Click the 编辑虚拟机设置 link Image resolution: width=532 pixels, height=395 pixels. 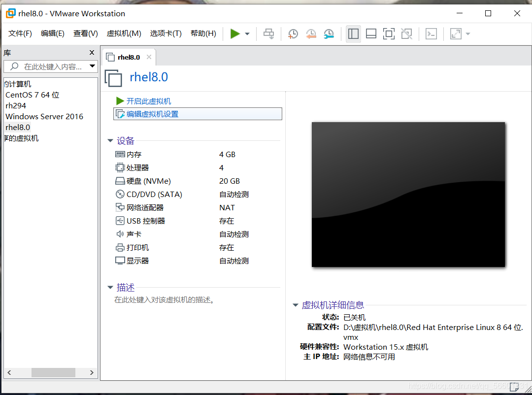pyautogui.click(x=152, y=114)
